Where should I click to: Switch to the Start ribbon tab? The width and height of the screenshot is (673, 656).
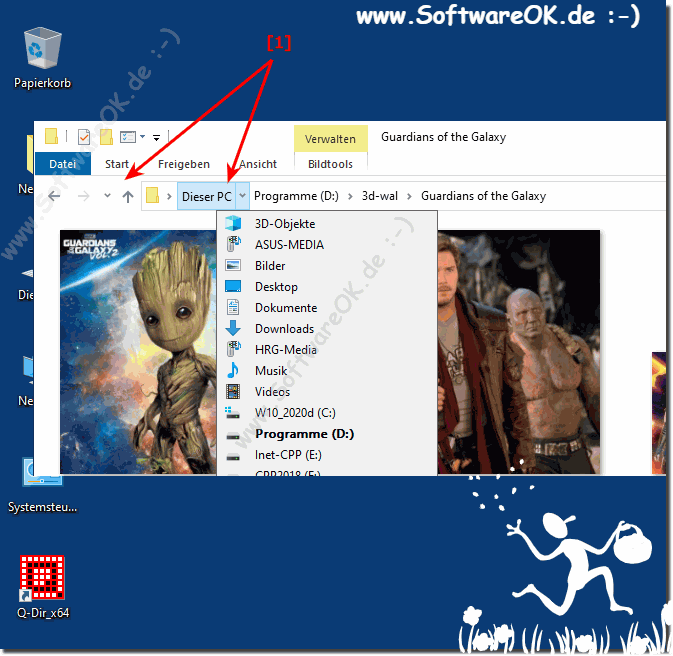click(x=117, y=164)
